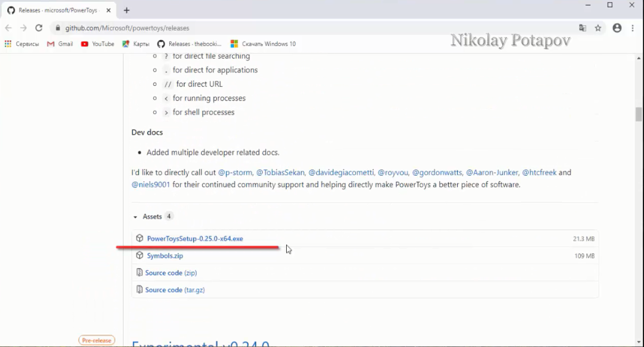This screenshot has height=347, width=644.
Task: Go forward in browser history
Action: click(23, 28)
